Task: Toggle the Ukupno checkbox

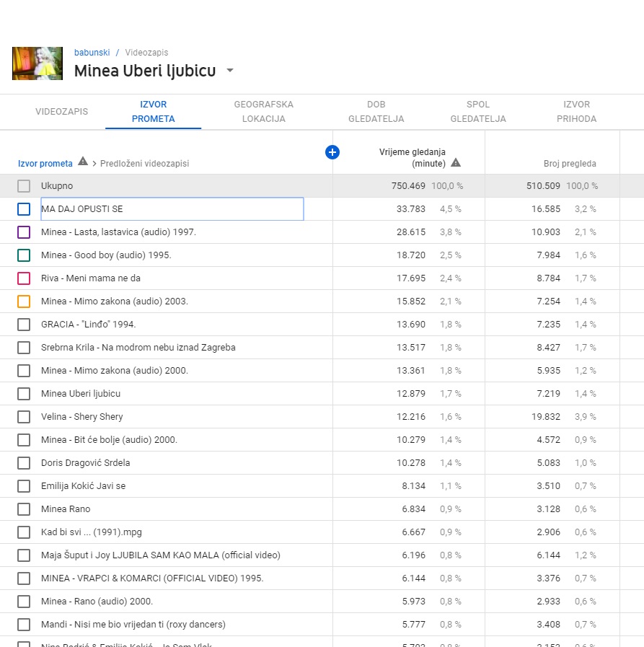Action: click(24, 185)
